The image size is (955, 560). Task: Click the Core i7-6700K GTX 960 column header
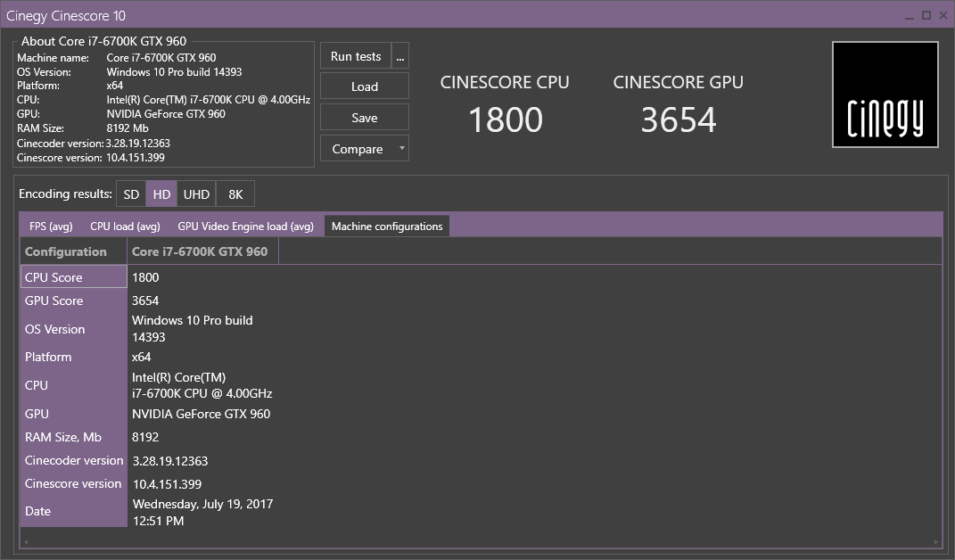(x=202, y=251)
